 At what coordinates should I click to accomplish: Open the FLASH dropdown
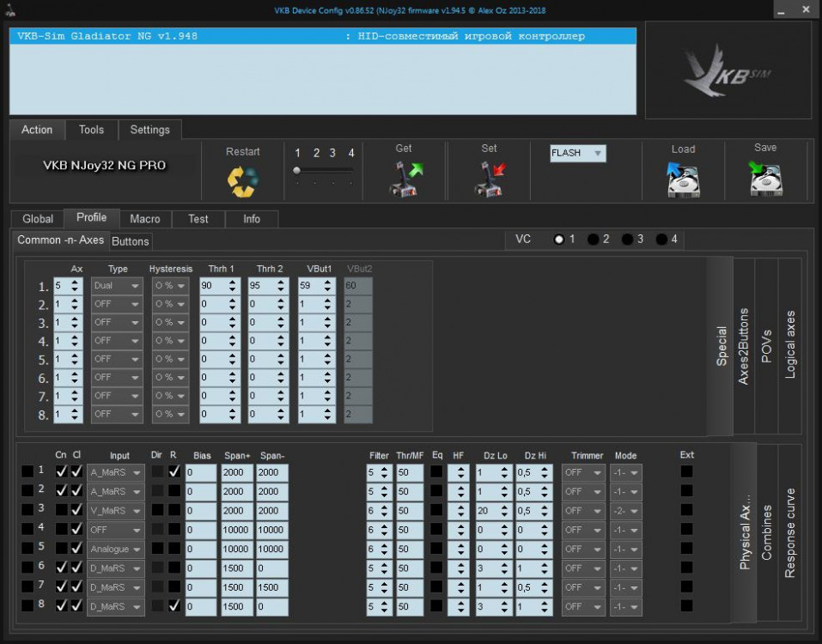pos(577,154)
